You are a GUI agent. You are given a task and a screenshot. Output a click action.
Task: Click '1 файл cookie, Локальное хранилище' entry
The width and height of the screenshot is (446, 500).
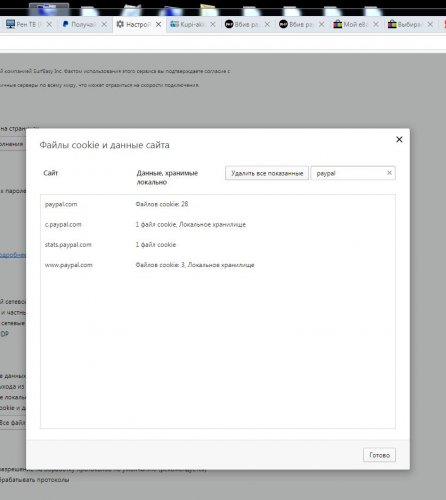tap(191, 224)
